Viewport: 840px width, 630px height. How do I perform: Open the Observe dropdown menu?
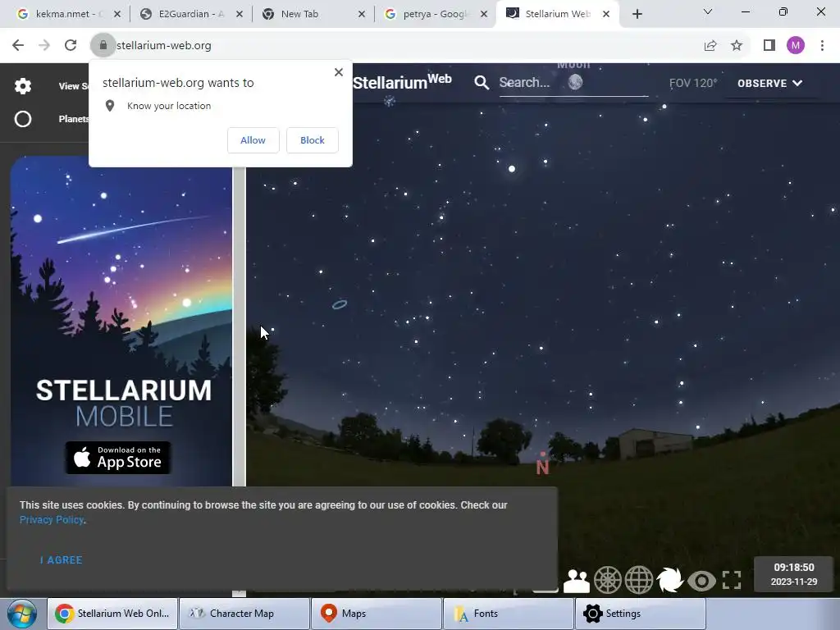coord(769,83)
